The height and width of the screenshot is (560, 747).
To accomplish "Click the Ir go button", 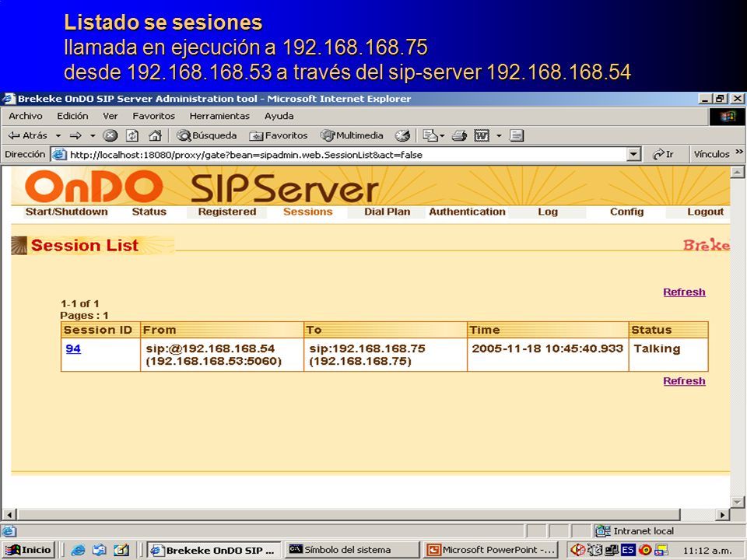I will pyautogui.click(x=663, y=154).
